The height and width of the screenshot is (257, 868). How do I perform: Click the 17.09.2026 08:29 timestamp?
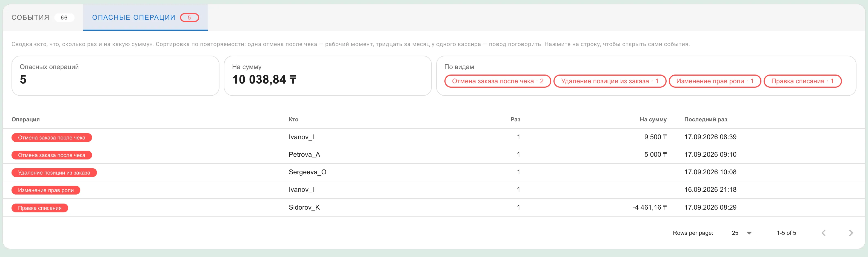[710, 207]
